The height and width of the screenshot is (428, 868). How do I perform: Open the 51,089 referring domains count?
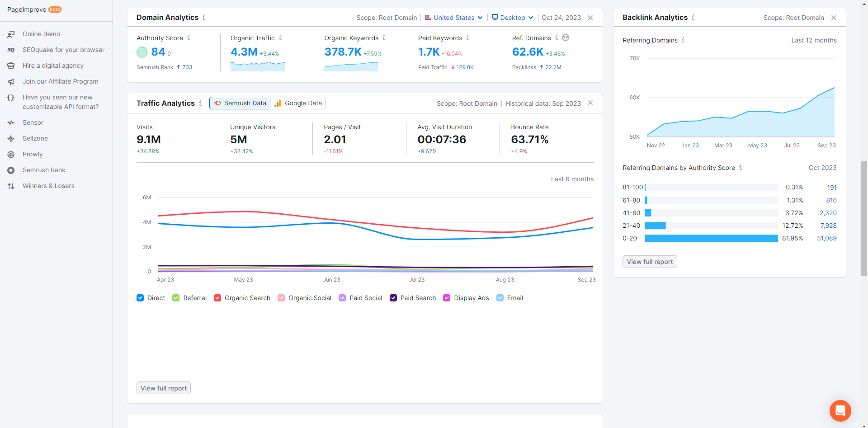(827, 238)
